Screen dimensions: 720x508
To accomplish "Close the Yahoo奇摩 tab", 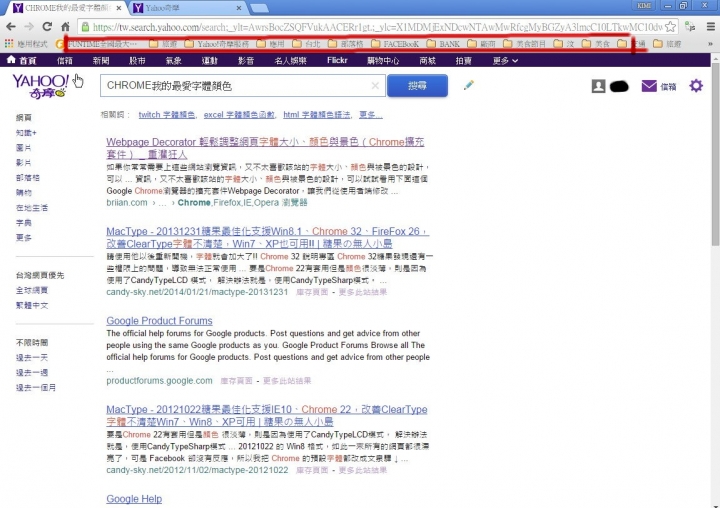I will click(239, 8).
